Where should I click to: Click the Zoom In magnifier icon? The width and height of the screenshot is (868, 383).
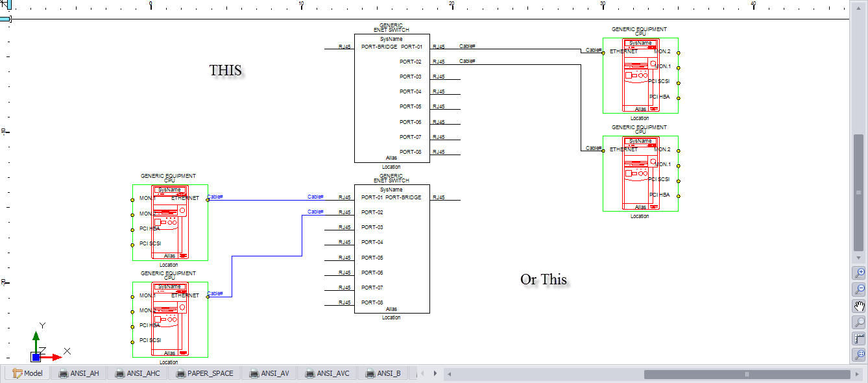pos(860,273)
